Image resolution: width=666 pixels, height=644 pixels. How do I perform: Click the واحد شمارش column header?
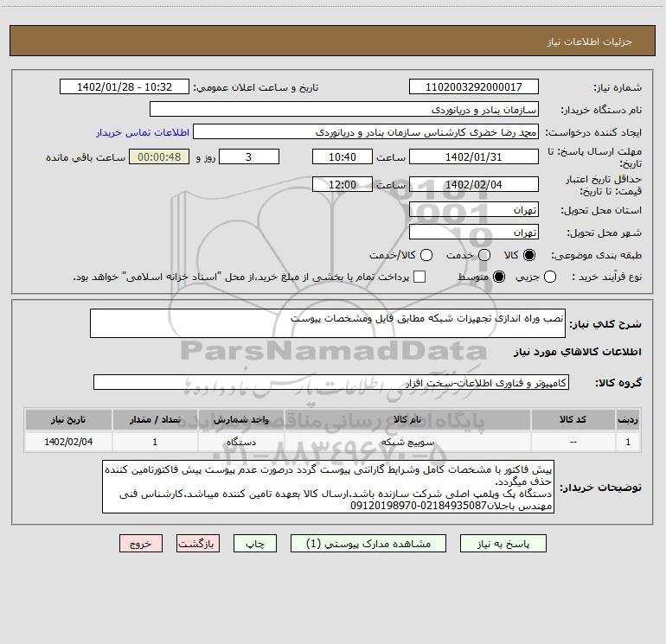coord(240,419)
